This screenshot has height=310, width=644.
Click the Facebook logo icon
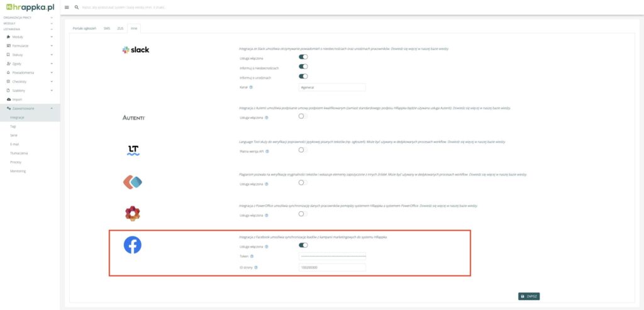[132, 245]
